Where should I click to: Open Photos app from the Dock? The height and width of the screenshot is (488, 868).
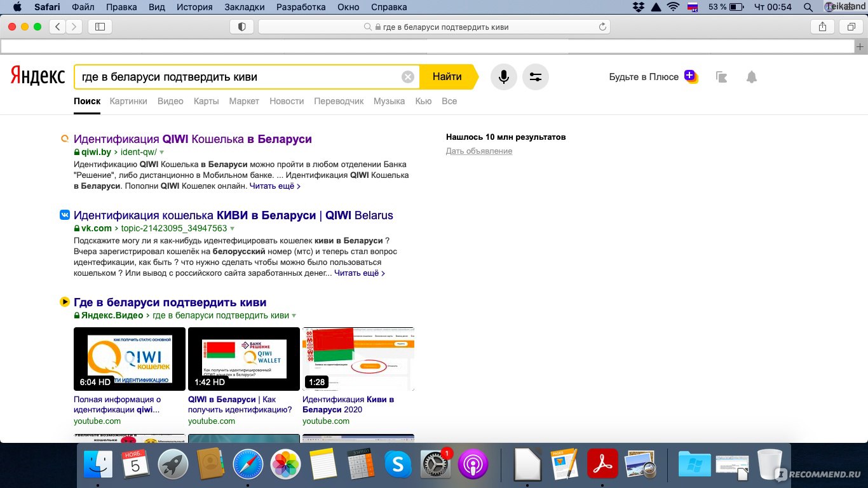(285, 464)
